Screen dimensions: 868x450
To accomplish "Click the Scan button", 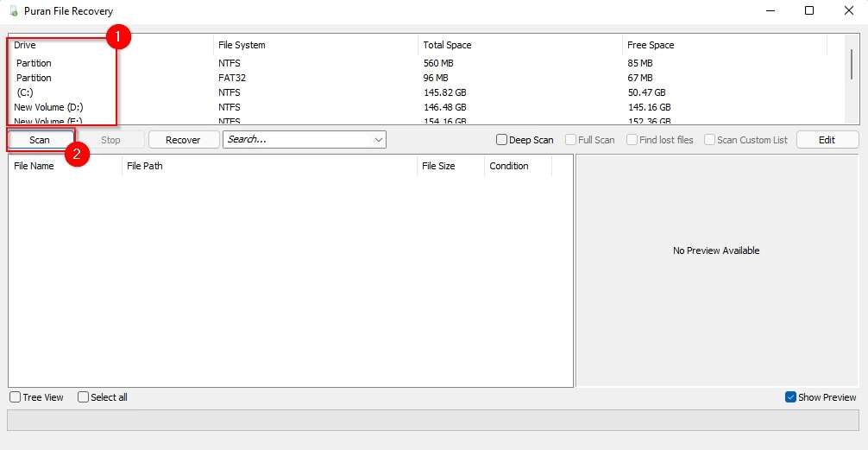I will tap(40, 140).
